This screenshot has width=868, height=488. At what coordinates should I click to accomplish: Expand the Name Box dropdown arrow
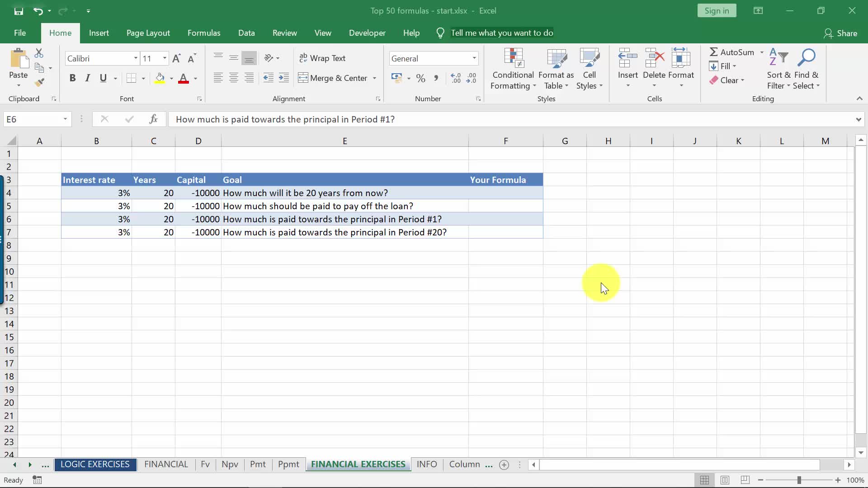(x=65, y=119)
